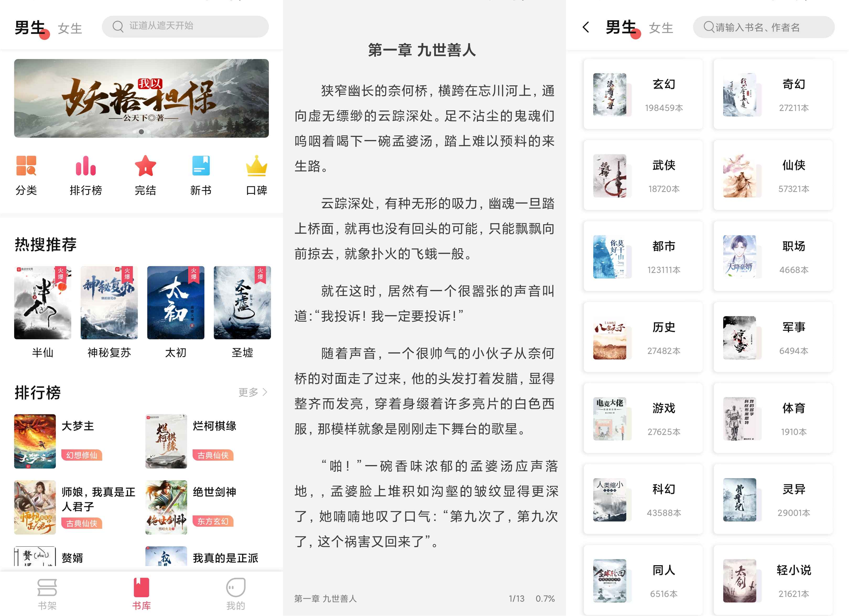Open the 分类 category icon
The width and height of the screenshot is (849, 616).
click(26, 166)
